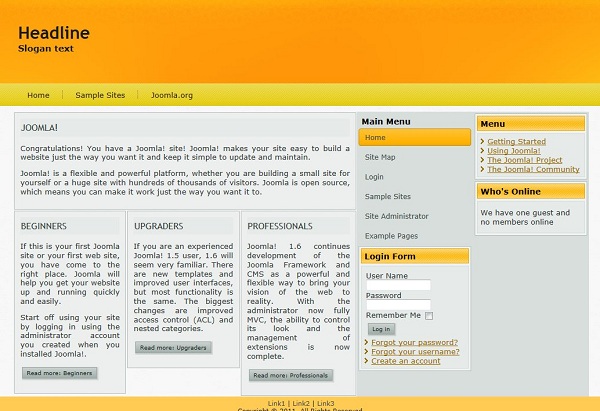This screenshot has height=411, width=600.
Task: Open Home in the yellow navigation bar
Action: click(x=38, y=95)
